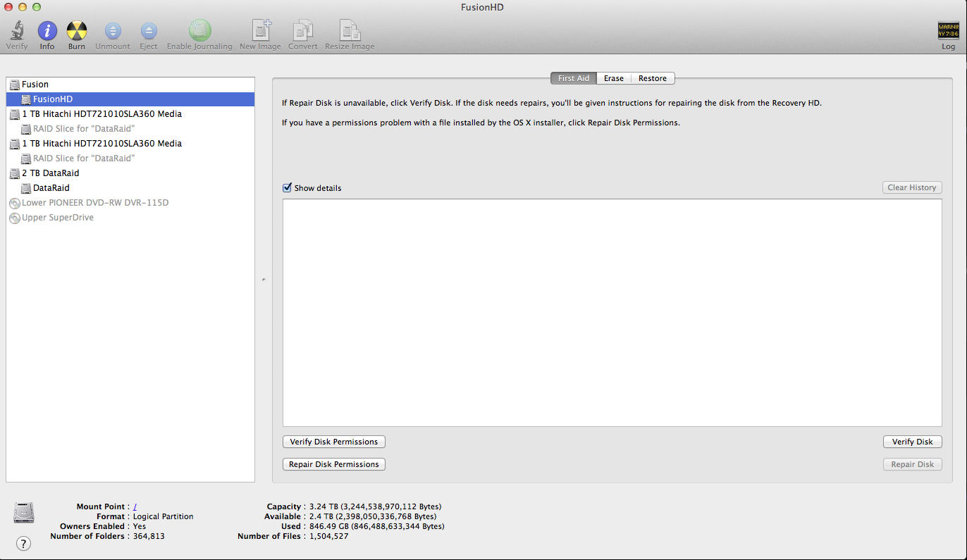Click the Verify microscope icon in toolbar
This screenshot has height=560, width=967.
point(17,31)
